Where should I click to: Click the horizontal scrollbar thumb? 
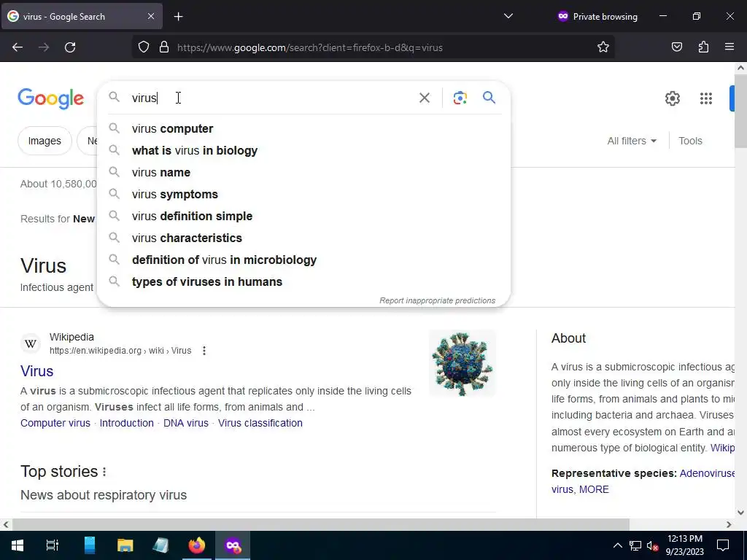(320, 524)
